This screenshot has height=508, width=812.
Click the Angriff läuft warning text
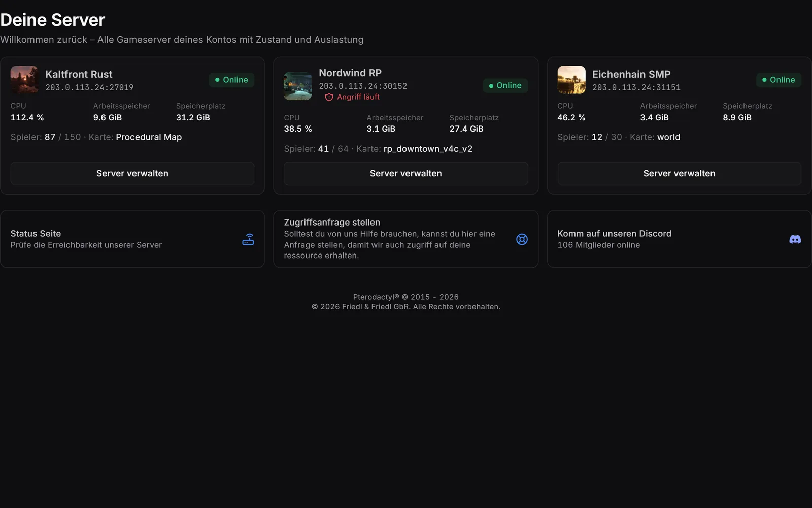(x=358, y=97)
